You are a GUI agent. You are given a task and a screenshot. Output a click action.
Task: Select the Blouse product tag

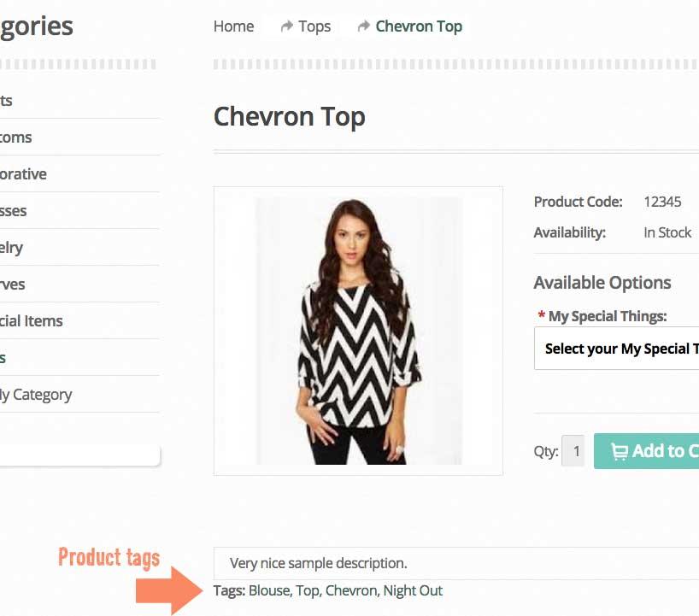tap(269, 590)
